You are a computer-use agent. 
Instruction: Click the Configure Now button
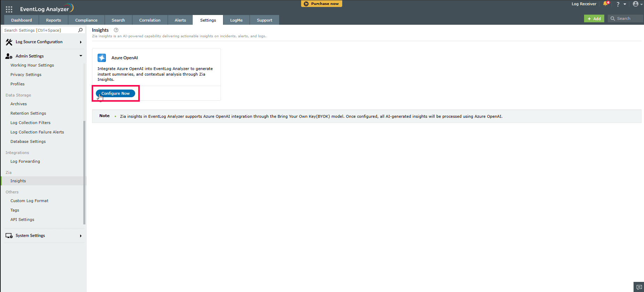115,93
